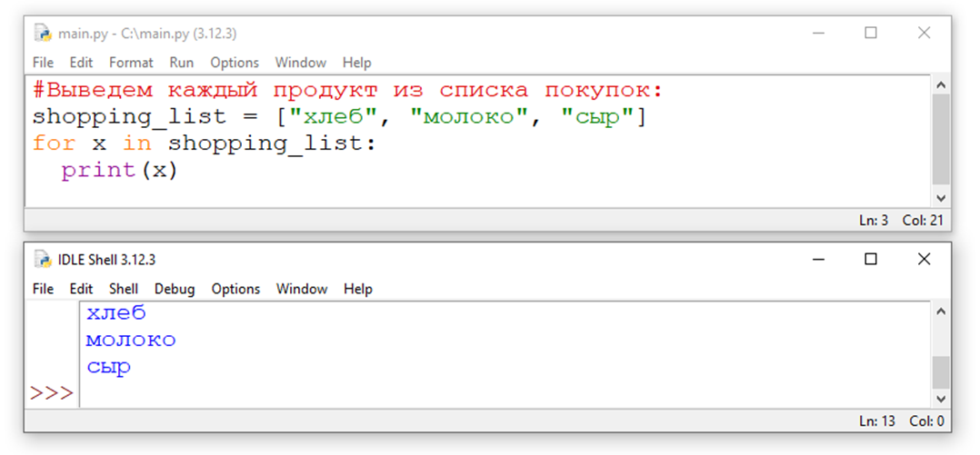Minimize the IDLE Shell window

tap(817, 259)
